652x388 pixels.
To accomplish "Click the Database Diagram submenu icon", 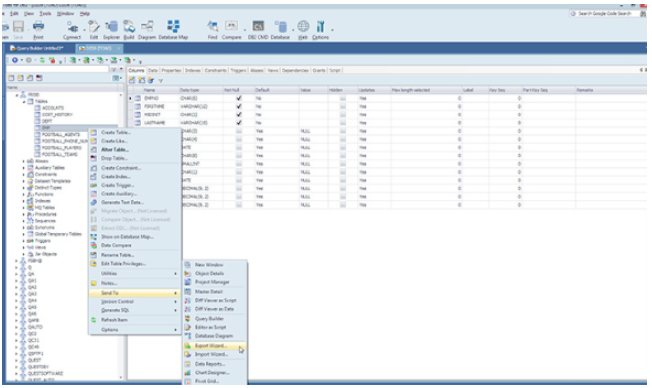I will tap(188, 336).
